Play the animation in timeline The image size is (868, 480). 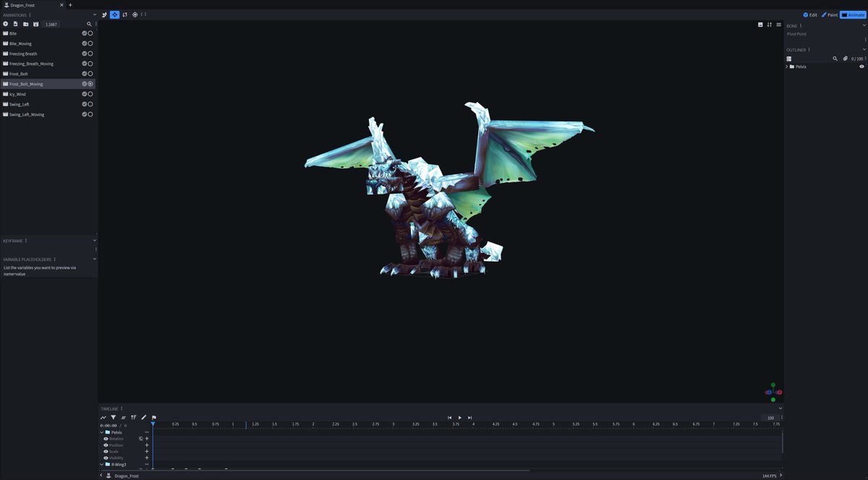click(459, 417)
